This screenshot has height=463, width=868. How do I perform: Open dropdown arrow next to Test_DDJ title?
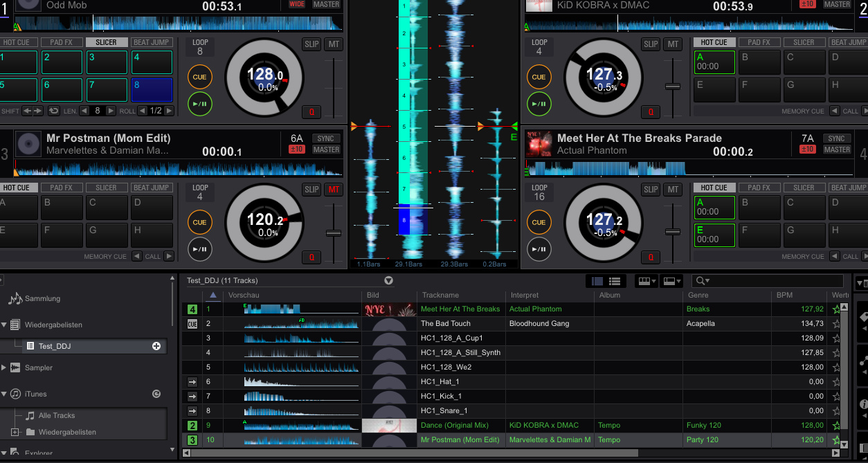pos(388,281)
